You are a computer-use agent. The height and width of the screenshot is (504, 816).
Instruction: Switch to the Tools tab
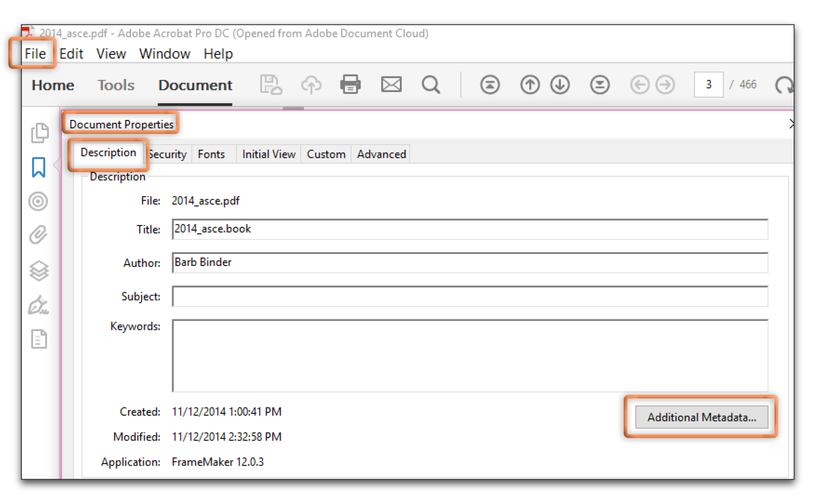[x=116, y=85]
